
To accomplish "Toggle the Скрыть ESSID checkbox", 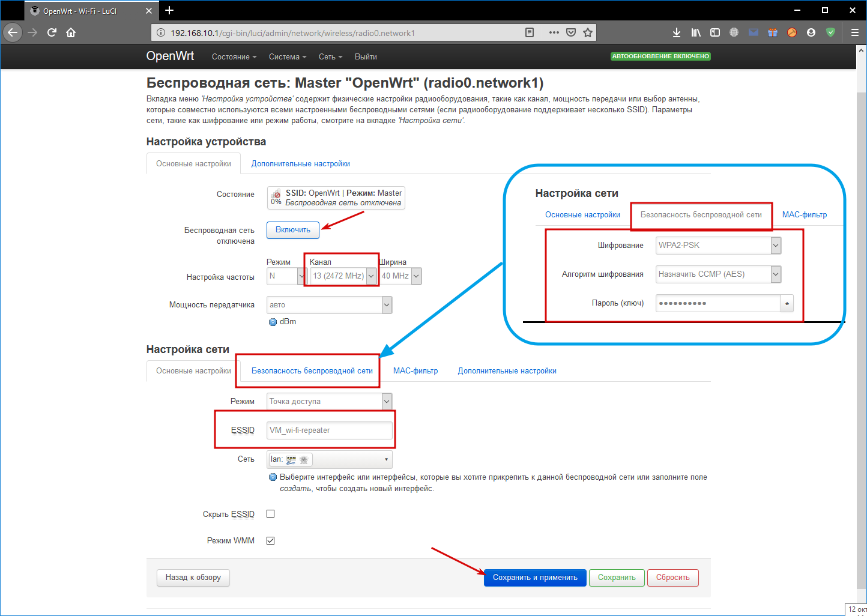I will [271, 514].
